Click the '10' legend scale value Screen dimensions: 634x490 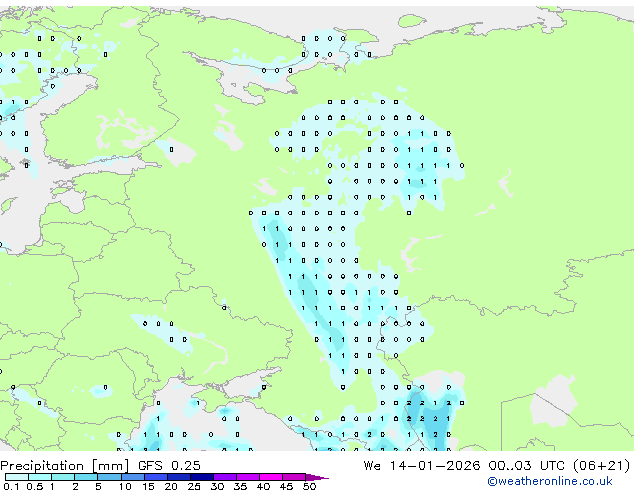tap(125, 486)
